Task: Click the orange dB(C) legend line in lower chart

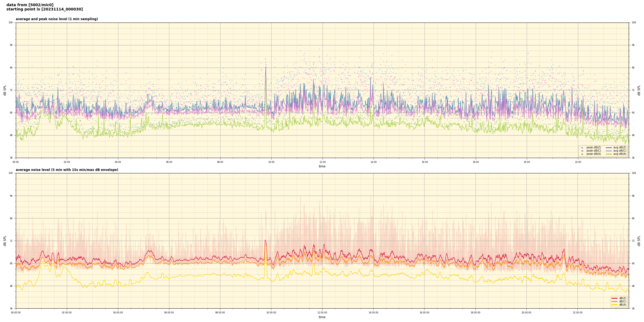Action: 614,301
